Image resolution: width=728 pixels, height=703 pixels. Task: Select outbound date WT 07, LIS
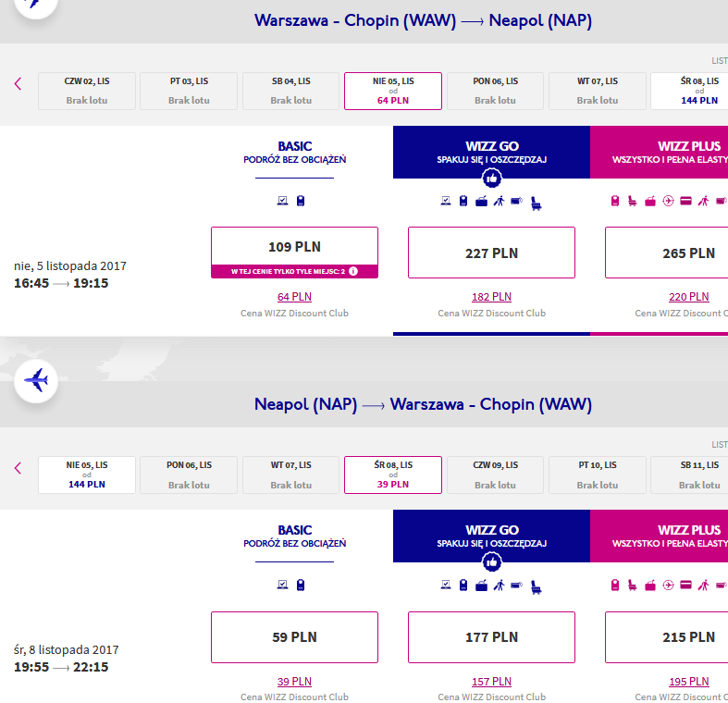point(598,91)
